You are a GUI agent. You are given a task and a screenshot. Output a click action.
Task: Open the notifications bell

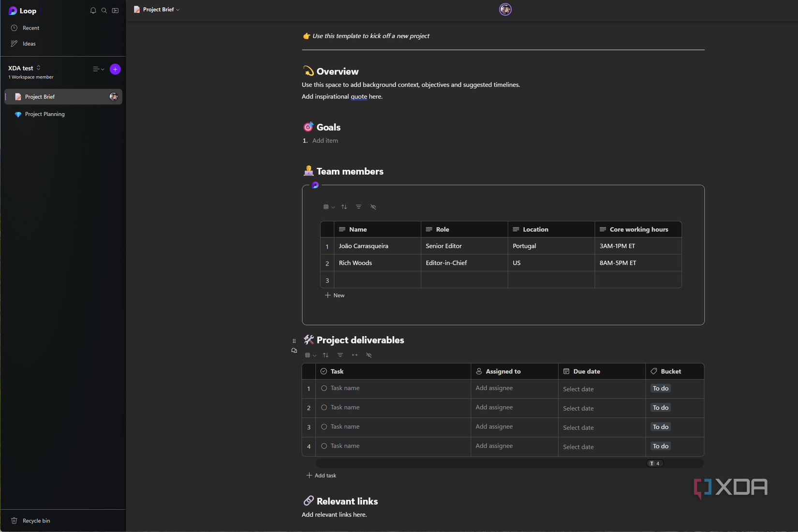pyautogui.click(x=93, y=11)
